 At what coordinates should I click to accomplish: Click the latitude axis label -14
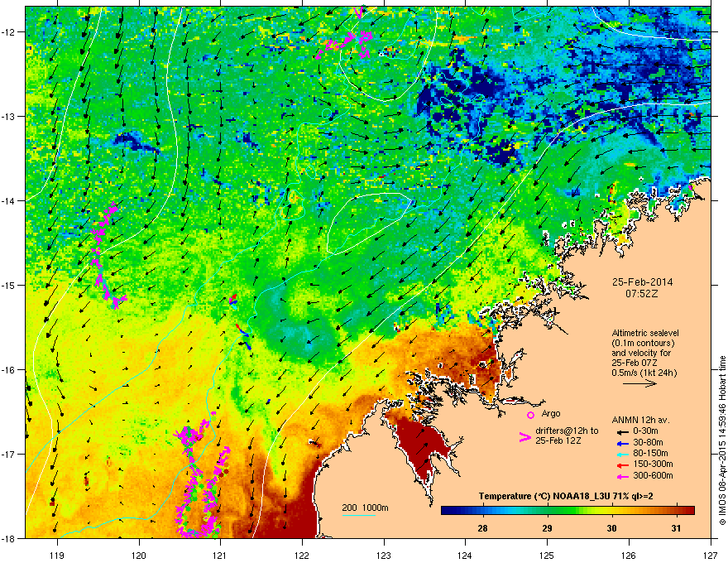tap(9, 200)
